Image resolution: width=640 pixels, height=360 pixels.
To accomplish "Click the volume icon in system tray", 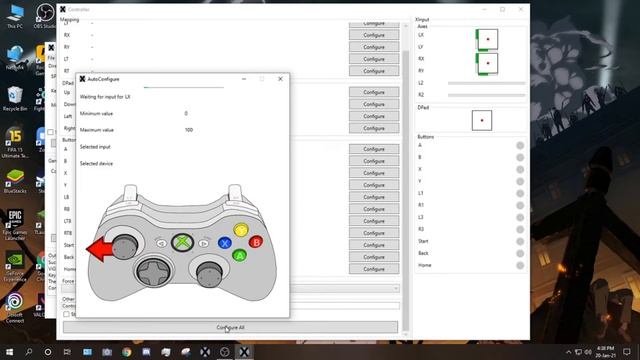I will (588, 352).
